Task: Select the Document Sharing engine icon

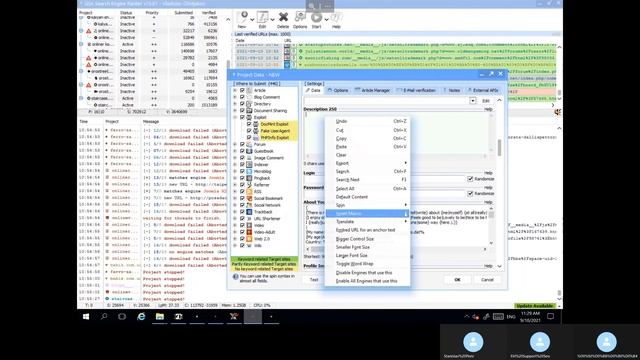Action: point(249,111)
